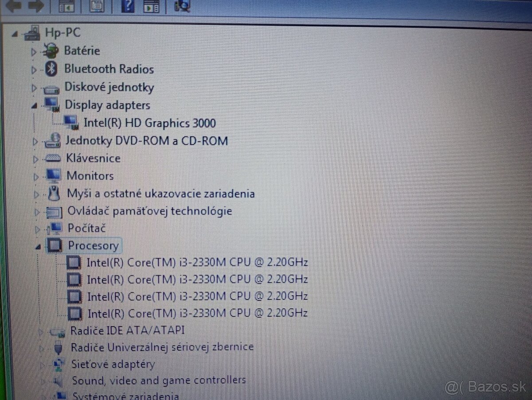Viewport: 532px width, 400px height.
Task: Click scan for hardware changes icon
Action: (x=182, y=6)
